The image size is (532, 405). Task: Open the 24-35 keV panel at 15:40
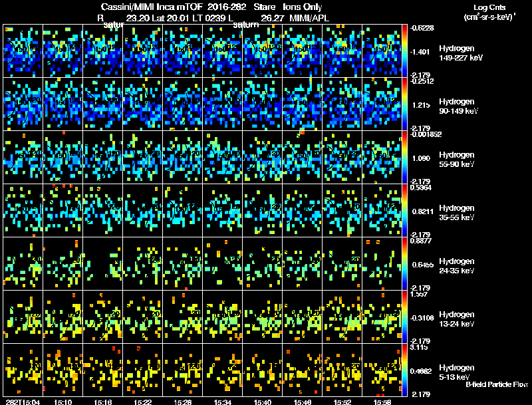tap(263, 264)
